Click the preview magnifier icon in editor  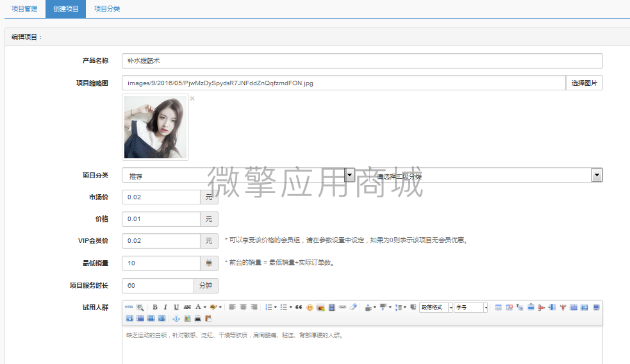pos(140,308)
